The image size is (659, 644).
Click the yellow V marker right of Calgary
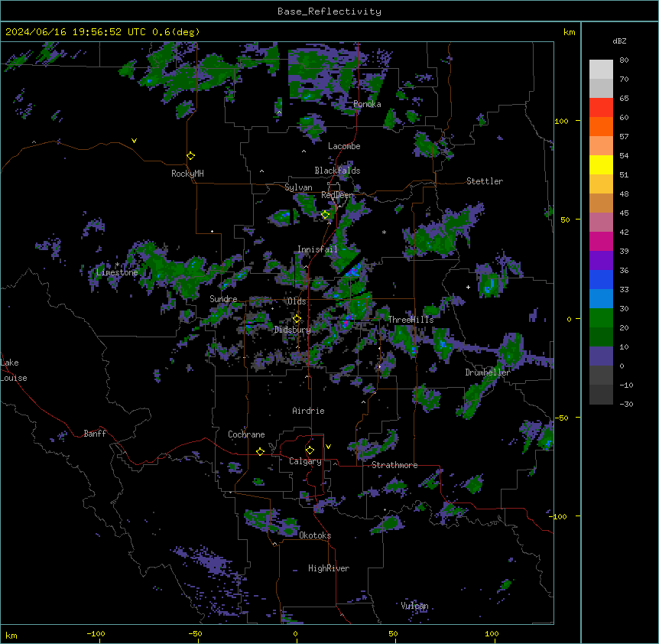coord(328,447)
